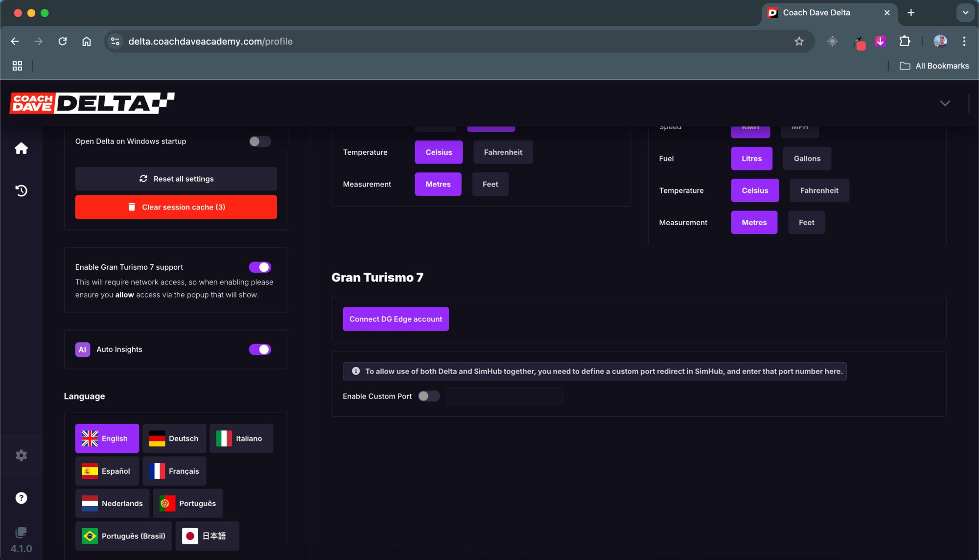Image resolution: width=979 pixels, height=560 pixels.
Task: Reload the page
Action: (x=62, y=41)
